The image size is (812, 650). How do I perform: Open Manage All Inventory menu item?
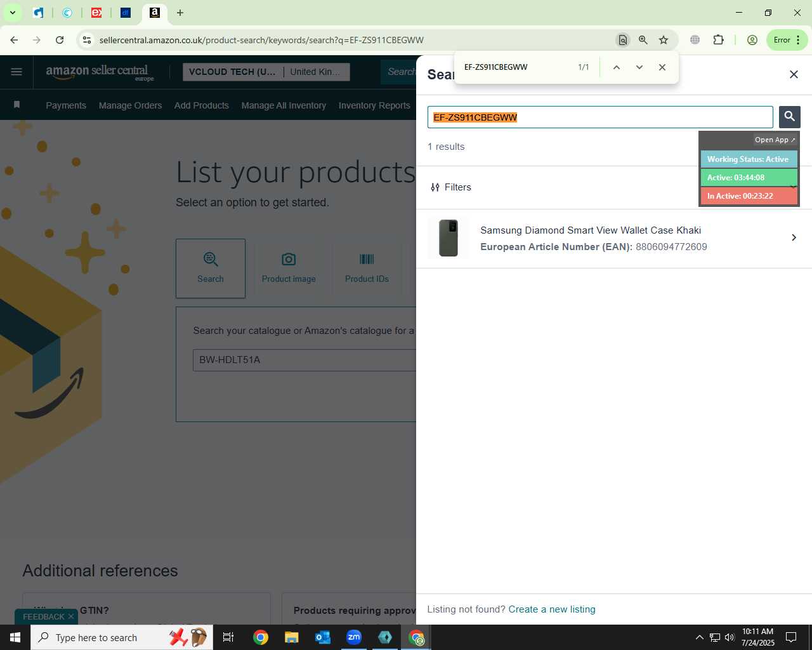pos(284,105)
